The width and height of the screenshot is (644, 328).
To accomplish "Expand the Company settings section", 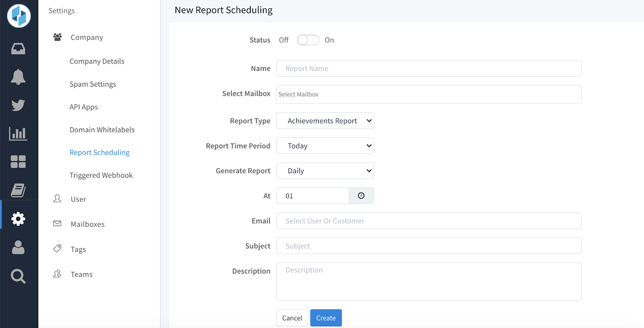I will click(87, 37).
